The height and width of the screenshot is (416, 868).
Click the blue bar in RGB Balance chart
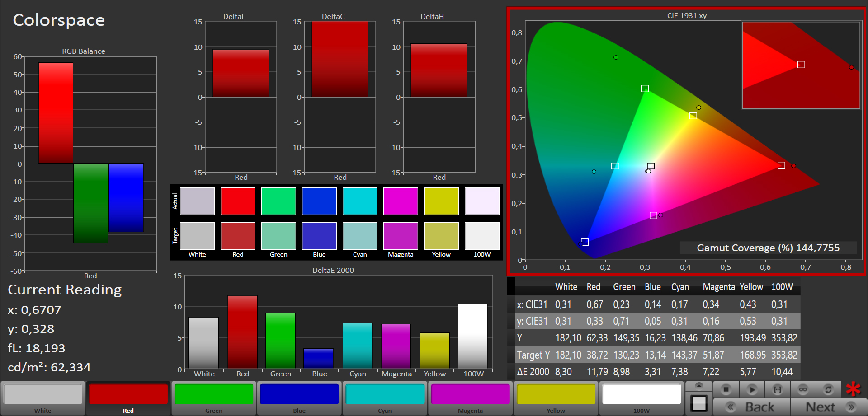pos(126,198)
